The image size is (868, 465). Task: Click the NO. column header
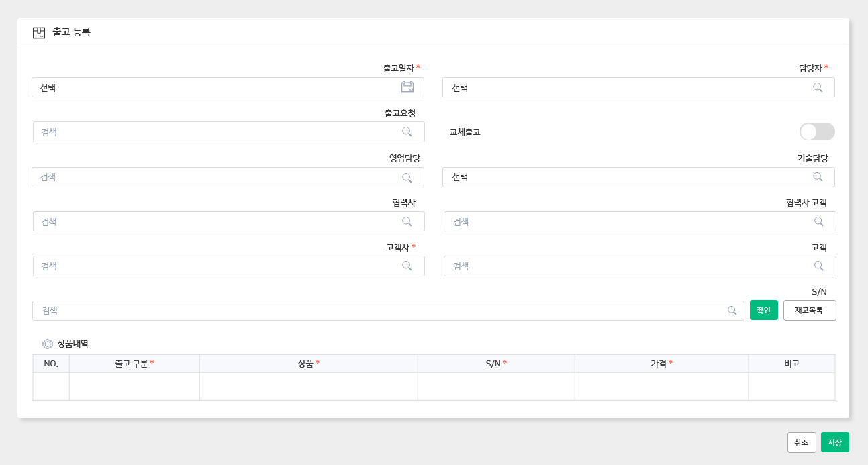tap(51, 364)
